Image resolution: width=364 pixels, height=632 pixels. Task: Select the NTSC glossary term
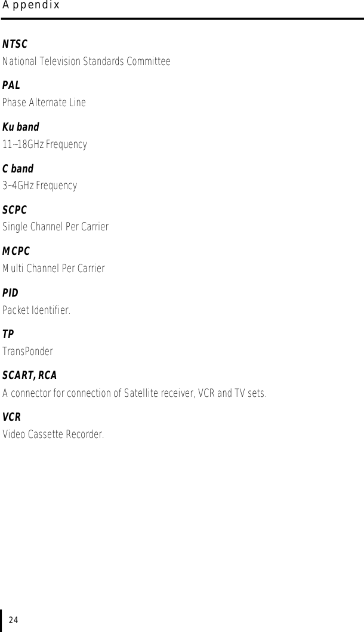tap(15, 44)
